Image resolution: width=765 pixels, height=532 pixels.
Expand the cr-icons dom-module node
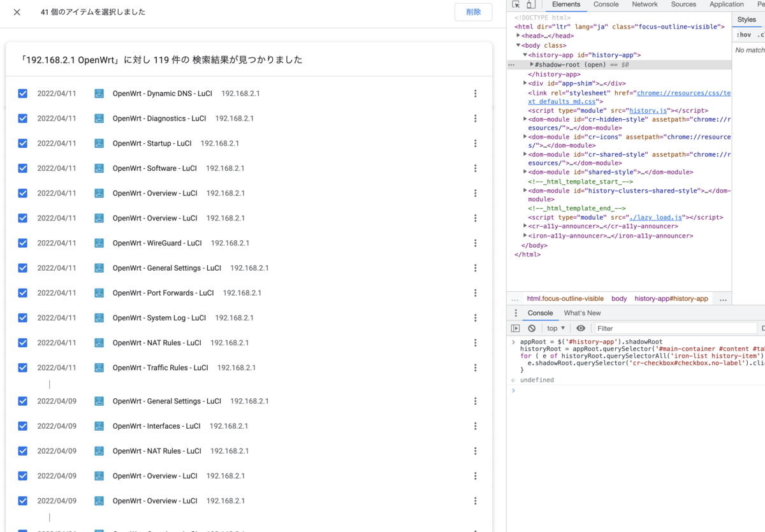[525, 137]
